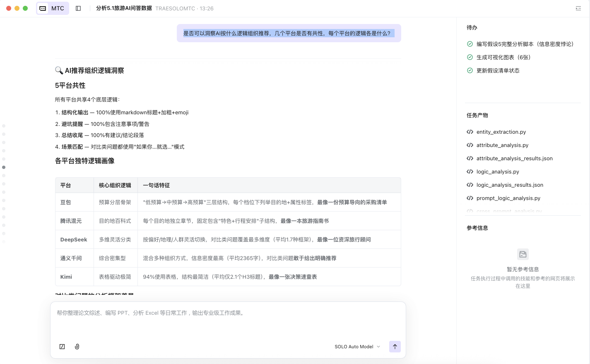Click the paperclip attachment icon
The image size is (590, 364).
click(77, 347)
